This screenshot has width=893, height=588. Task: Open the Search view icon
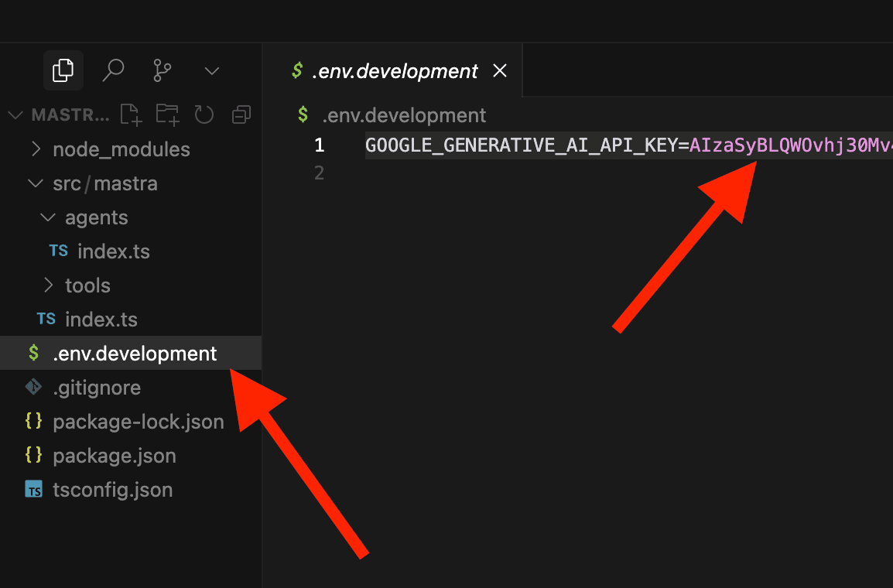[113, 71]
